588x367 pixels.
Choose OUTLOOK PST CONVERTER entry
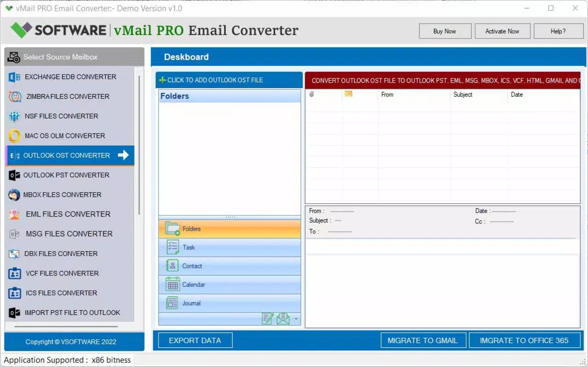pos(70,175)
